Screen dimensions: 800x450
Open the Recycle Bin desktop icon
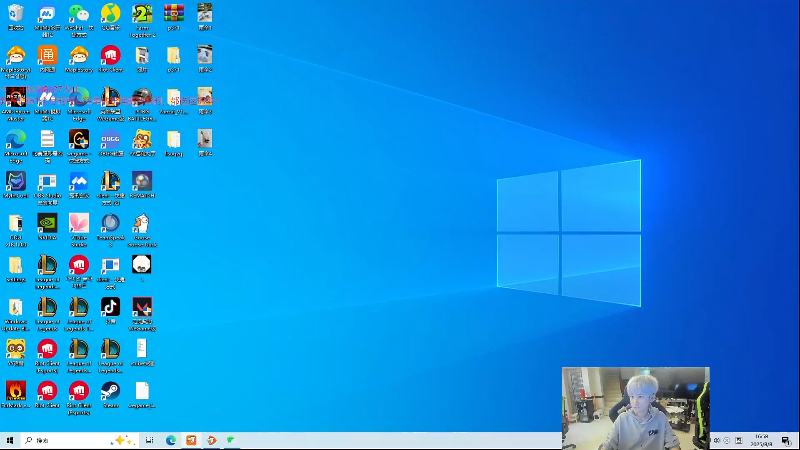click(x=16, y=13)
